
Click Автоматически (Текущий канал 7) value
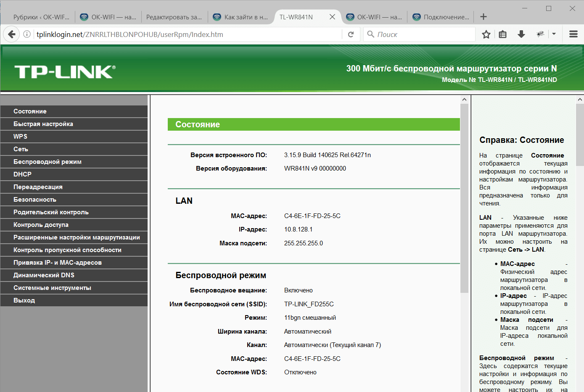coord(333,345)
